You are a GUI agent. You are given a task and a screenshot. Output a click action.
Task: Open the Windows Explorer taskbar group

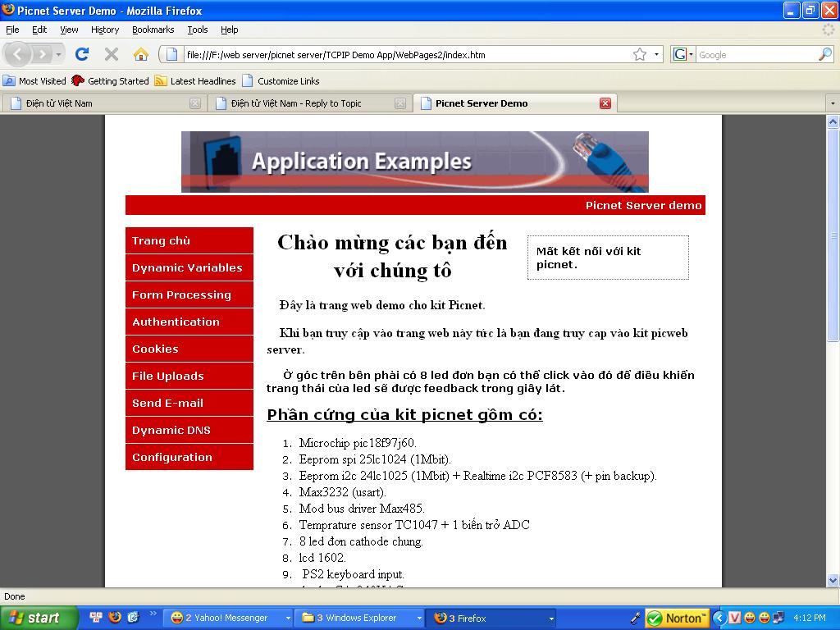360,618
